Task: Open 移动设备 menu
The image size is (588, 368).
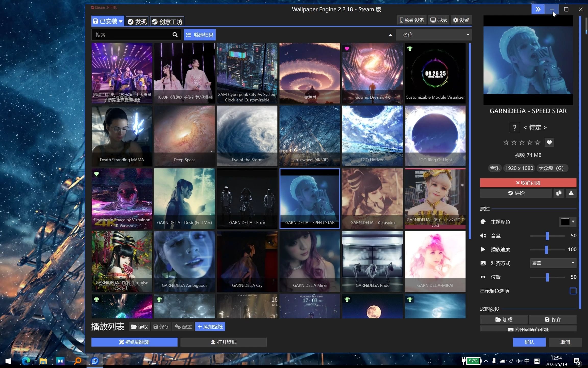Action: point(412,20)
